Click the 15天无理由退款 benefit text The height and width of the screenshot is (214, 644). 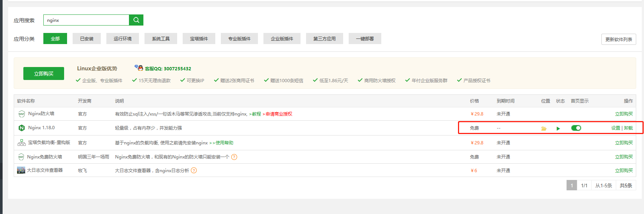pyautogui.click(x=155, y=80)
